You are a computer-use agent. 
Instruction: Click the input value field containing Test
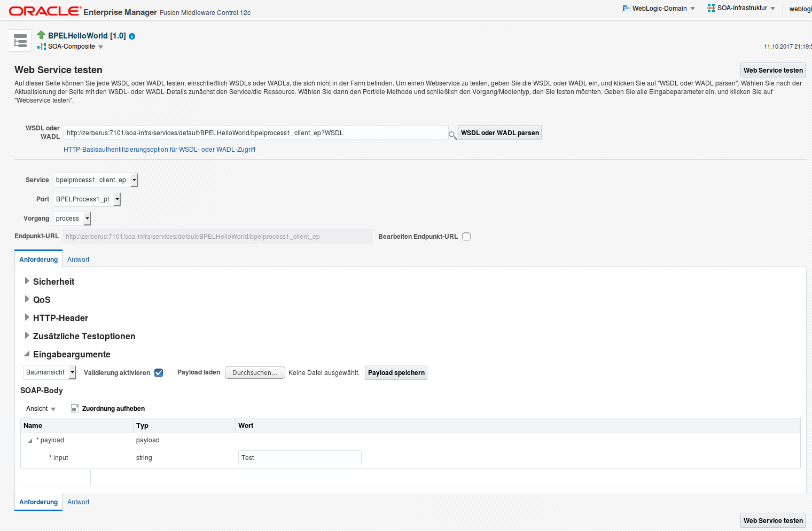click(299, 457)
